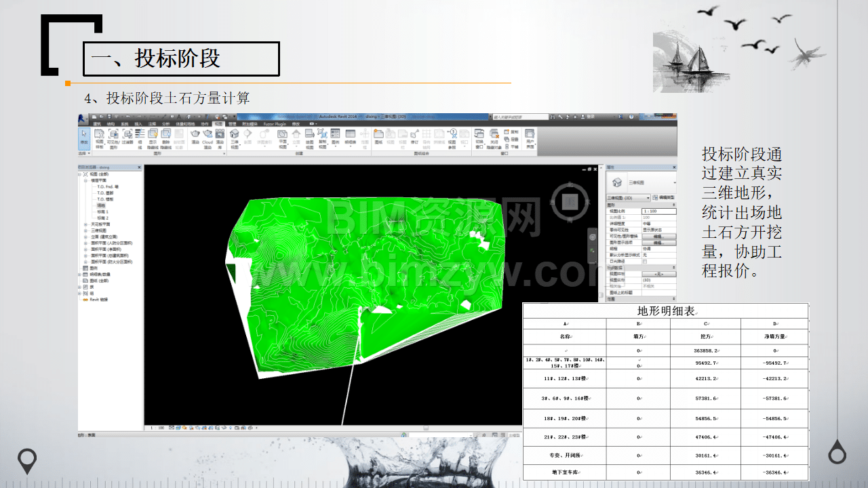The width and height of the screenshot is (868, 488).
Task: Click 地下室车库 cell in 地形明细表
Action: 565,472
